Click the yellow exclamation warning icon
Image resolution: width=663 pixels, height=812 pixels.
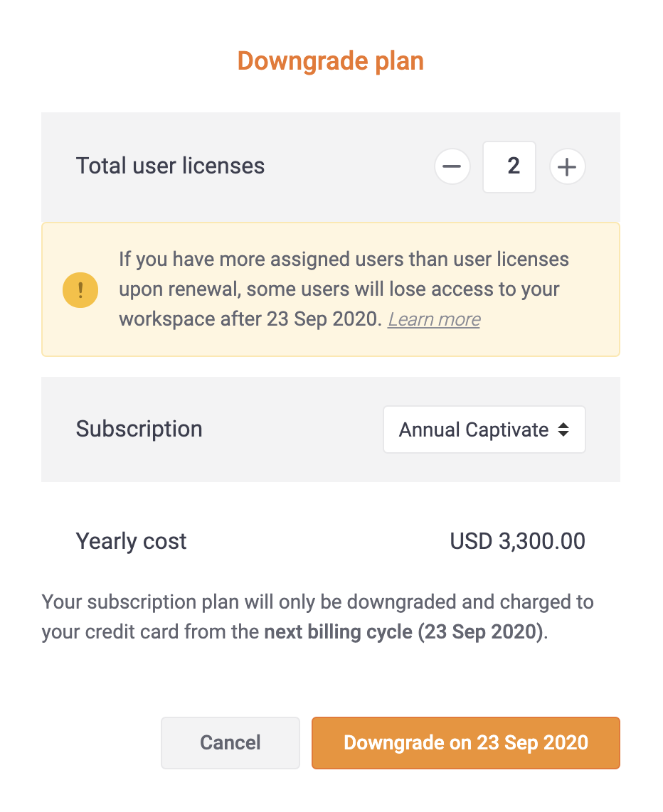pyautogui.click(x=80, y=290)
